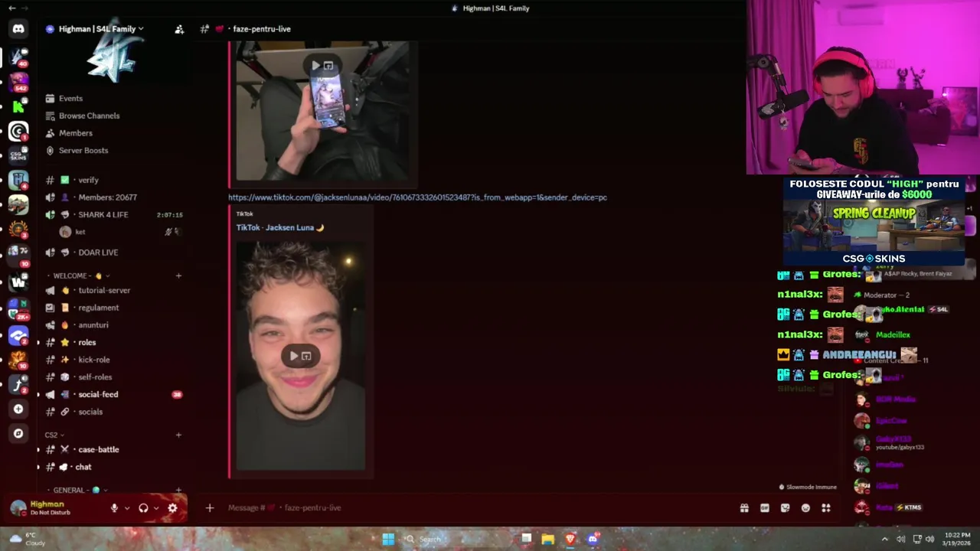980x551 pixels.
Task: Open volume speaker icon in system tray
Action: click(929, 539)
